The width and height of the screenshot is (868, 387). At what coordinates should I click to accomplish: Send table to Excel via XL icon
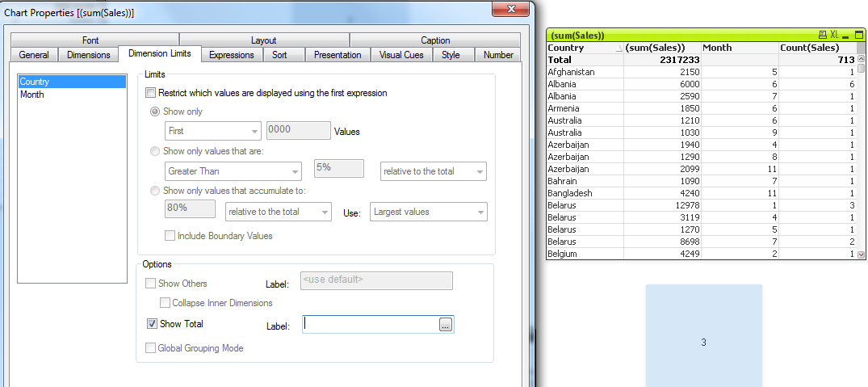click(x=835, y=35)
